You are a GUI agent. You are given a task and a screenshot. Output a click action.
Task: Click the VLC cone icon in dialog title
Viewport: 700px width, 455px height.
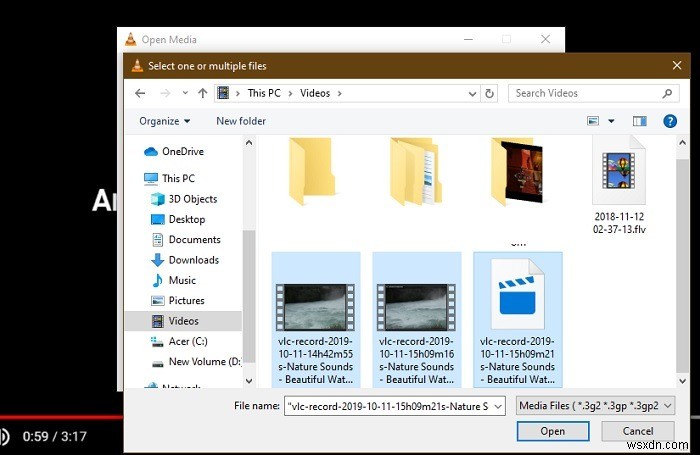(137, 66)
